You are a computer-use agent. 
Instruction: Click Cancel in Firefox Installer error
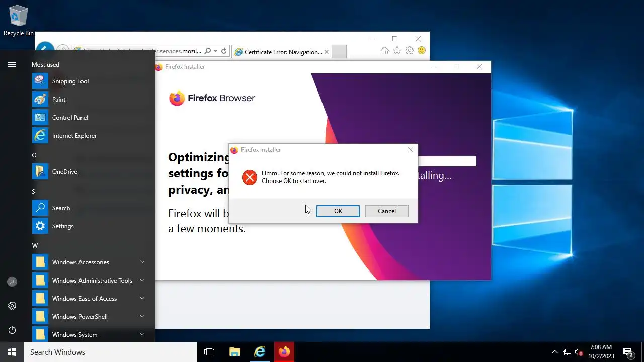click(x=387, y=211)
